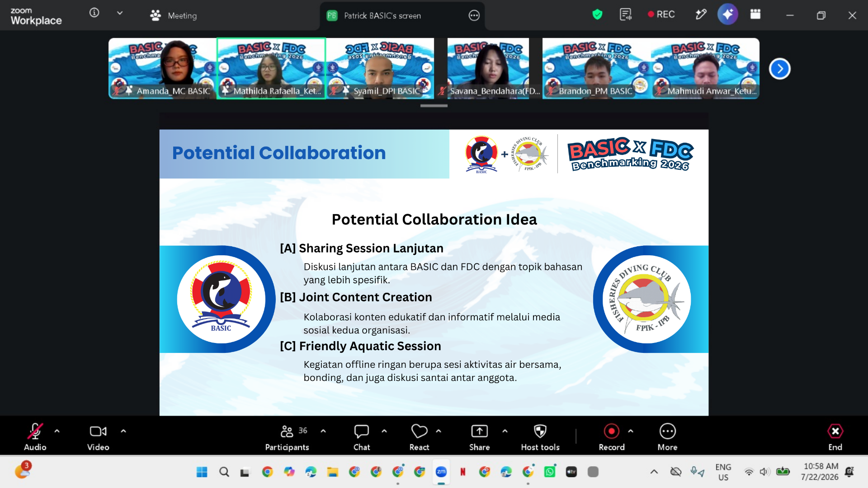The width and height of the screenshot is (868, 488).
Task: Open the meeting transcript notes icon
Action: tap(626, 14)
